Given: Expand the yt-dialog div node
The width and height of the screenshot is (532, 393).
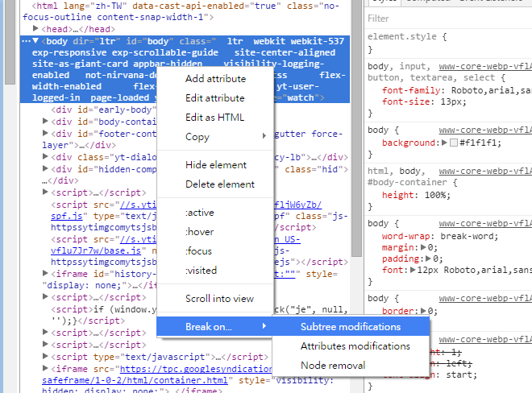Looking at the screenshot, I should tap(45, 157).
